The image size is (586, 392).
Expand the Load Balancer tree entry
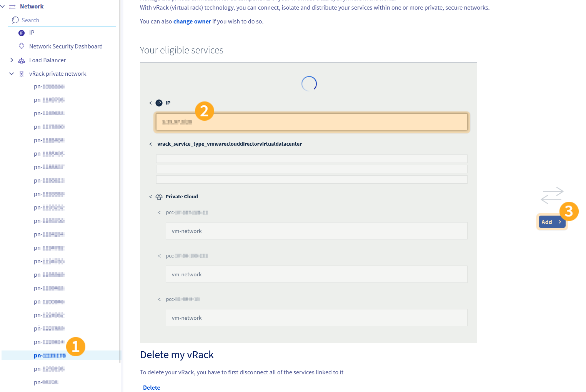tap(12, 60)
